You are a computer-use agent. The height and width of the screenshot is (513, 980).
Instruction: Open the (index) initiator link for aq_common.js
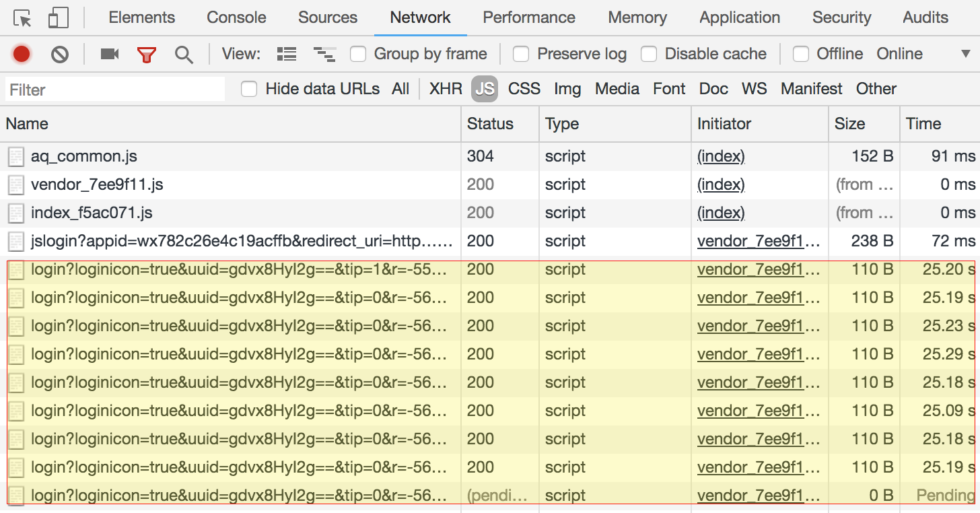[x=721, y=156]
